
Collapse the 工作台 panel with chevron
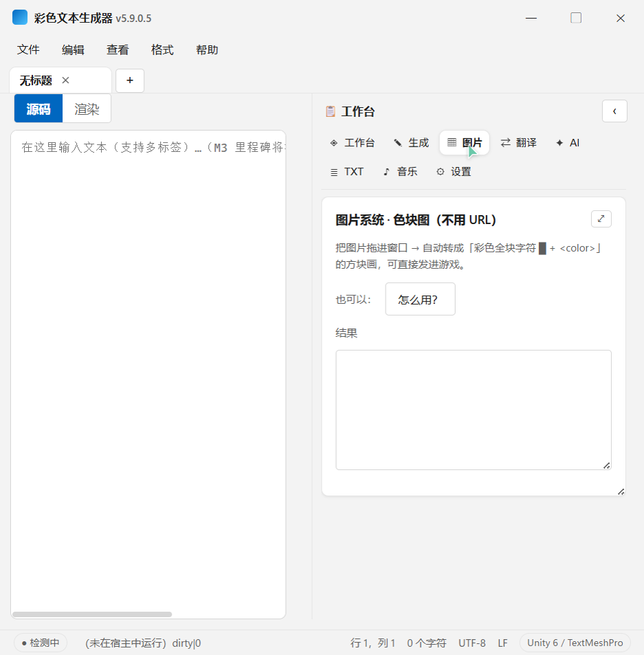tap(614, 111)
